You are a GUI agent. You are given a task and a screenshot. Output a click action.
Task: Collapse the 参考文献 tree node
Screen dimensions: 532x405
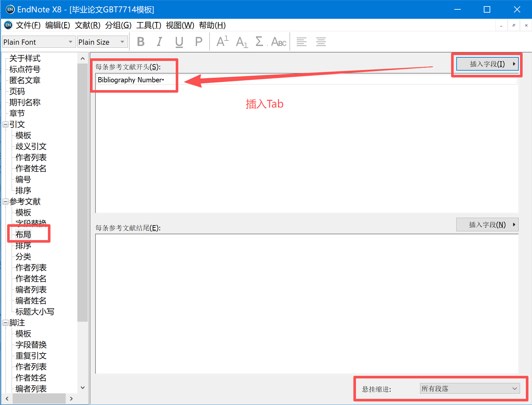[6, 202]
